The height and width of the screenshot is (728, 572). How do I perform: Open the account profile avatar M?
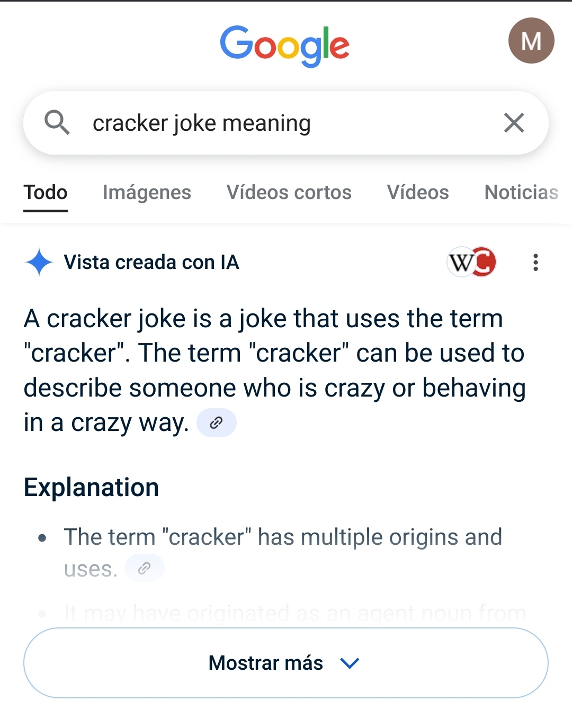[531, 41]
